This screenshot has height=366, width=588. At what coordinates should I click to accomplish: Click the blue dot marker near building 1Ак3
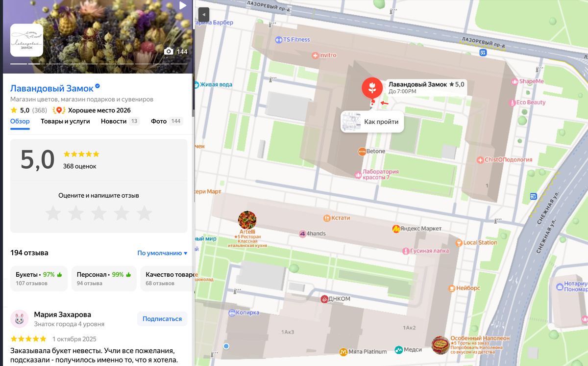[226, 346]
